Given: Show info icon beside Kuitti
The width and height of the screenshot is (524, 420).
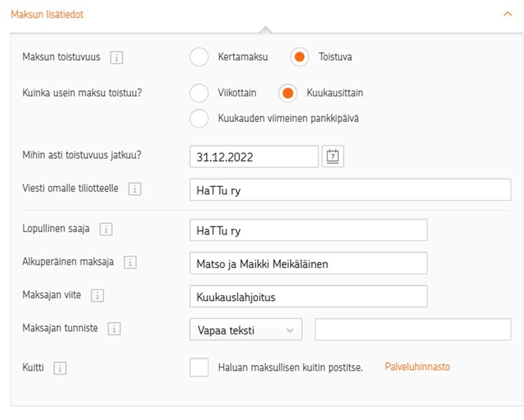Looking at the screenshot, I should (60, 367).
